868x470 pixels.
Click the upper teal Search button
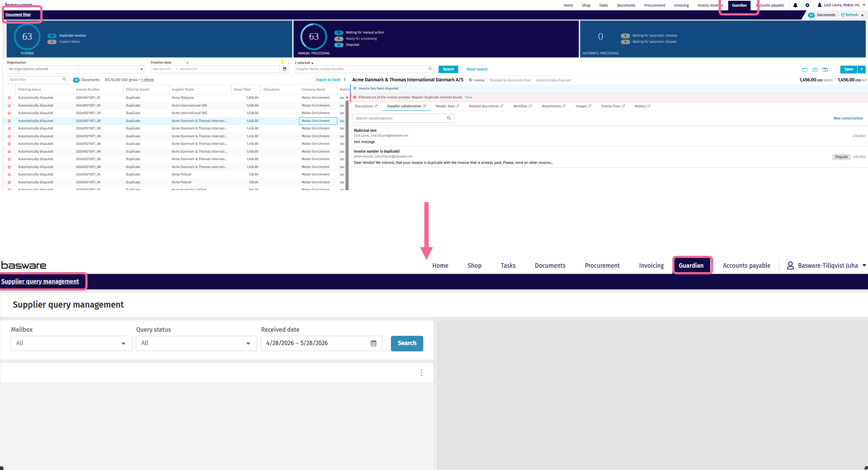pyautogui.click(x=448, y=69)
